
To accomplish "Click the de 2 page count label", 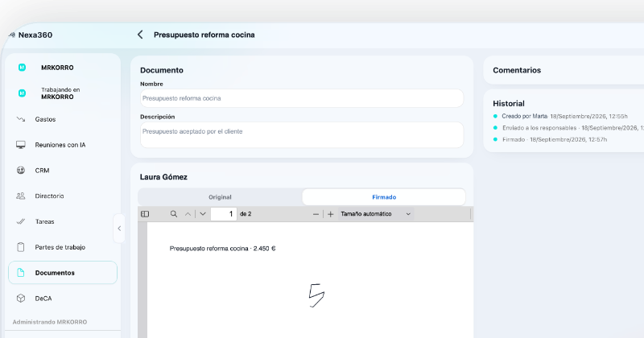I will [246, 214].
